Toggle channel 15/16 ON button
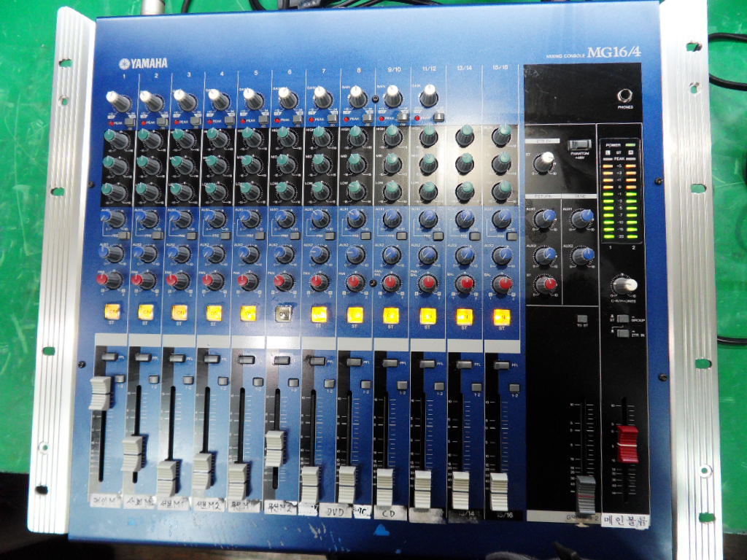747x560 pixels. [502, 317]
